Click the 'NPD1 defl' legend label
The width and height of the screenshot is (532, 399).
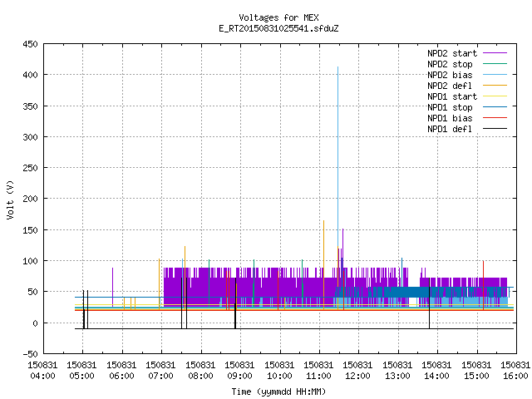pyautogui.click(x=450, y=129)
